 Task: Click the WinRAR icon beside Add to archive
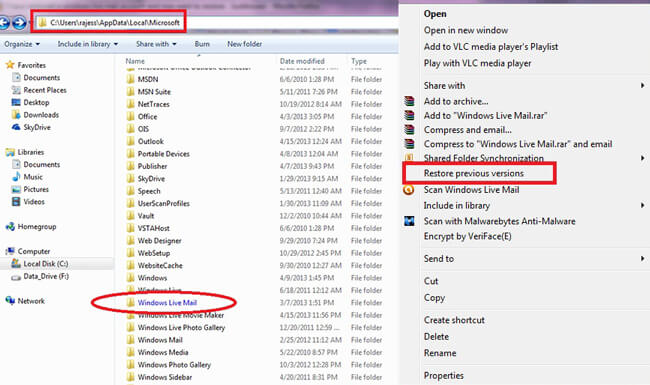point(409,101)
